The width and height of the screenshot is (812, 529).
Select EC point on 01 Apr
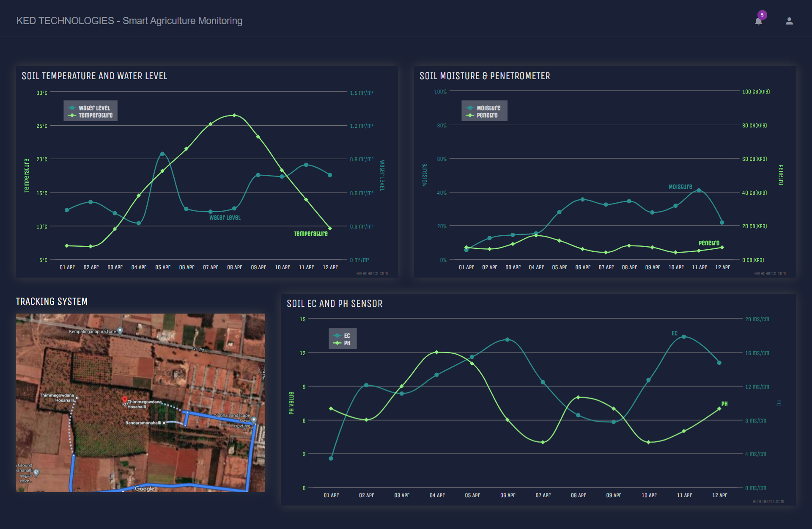(331, 458)
